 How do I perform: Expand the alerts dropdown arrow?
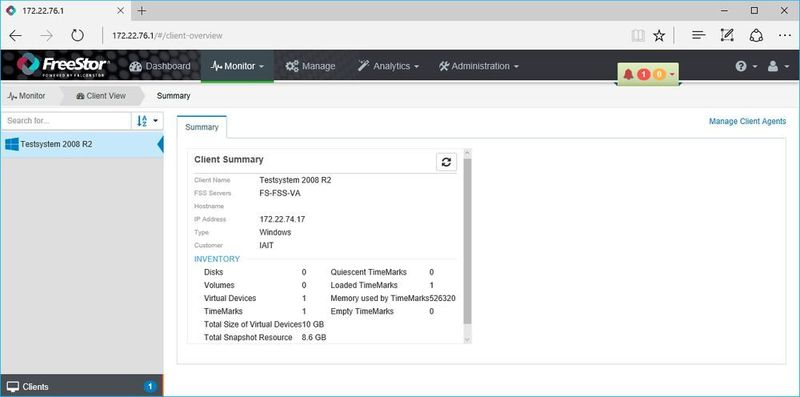coord(672,76)
